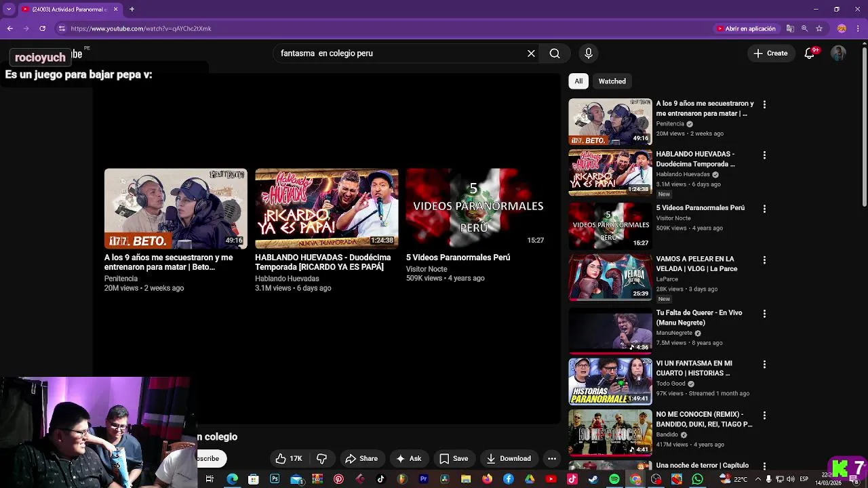The width and height of the screenshot is (868, 488).
Task: Open options for VAMOS A PELEAR video
Action: click(x=764, y=260)
